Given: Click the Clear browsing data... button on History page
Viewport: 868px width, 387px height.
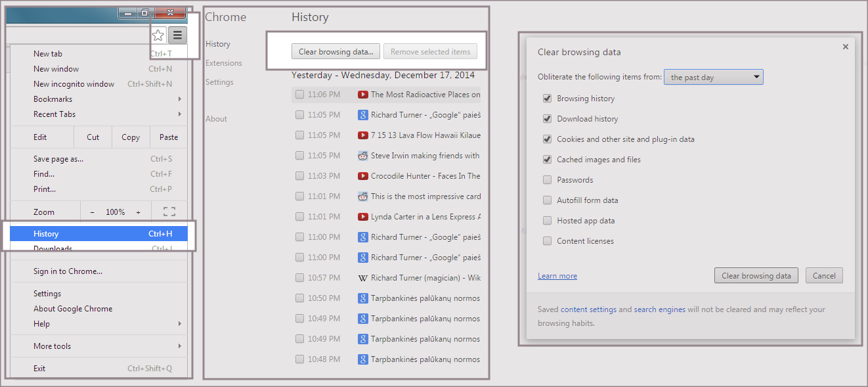Looking at the screenshot, I should point(336,52).
